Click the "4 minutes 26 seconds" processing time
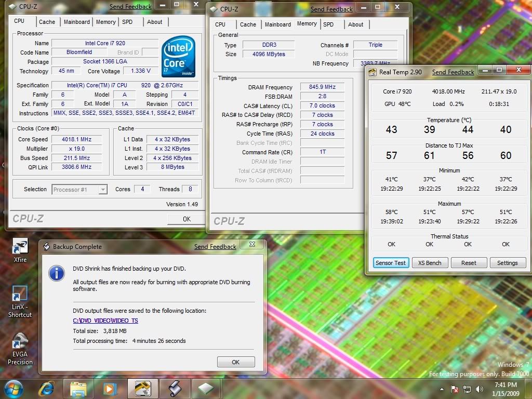532x399 pixels. [159, 341]
